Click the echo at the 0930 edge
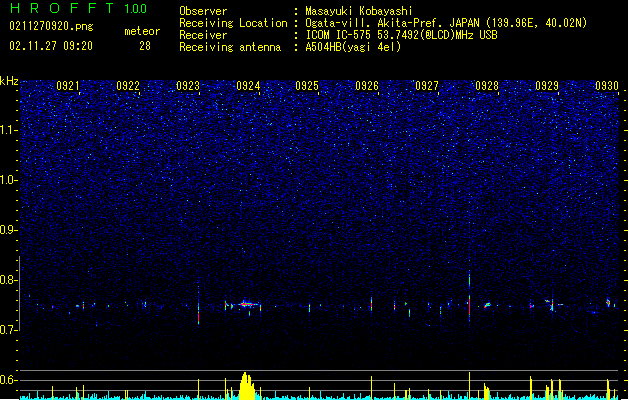629x400 pixels. click(608, 302)
